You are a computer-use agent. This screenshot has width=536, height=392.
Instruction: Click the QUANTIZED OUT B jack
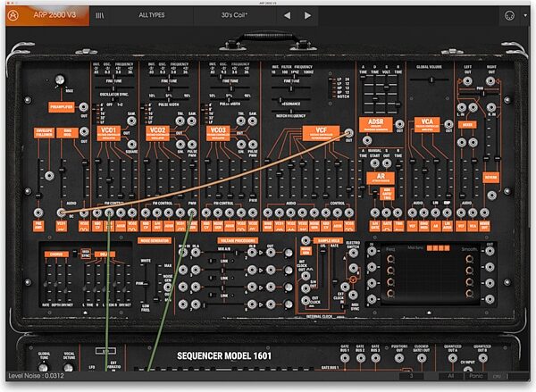(x=482, y=358)
